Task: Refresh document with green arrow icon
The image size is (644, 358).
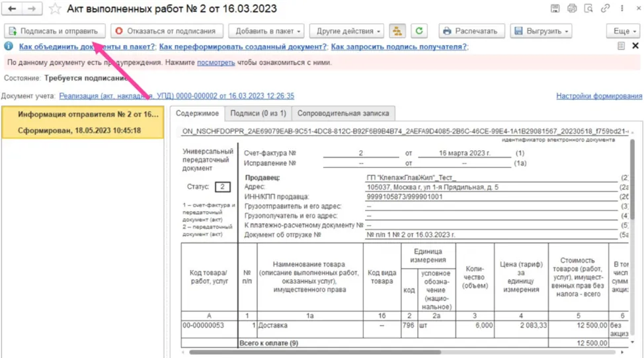Action: click(x=419, y=31)
